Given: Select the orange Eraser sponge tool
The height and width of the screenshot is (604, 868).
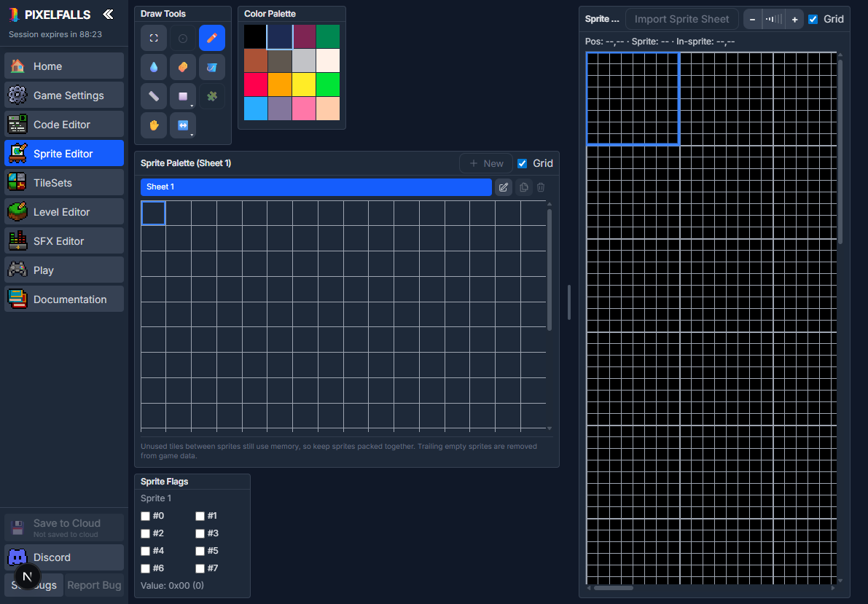Looking at the screenshot, I should tap(183, 67).
